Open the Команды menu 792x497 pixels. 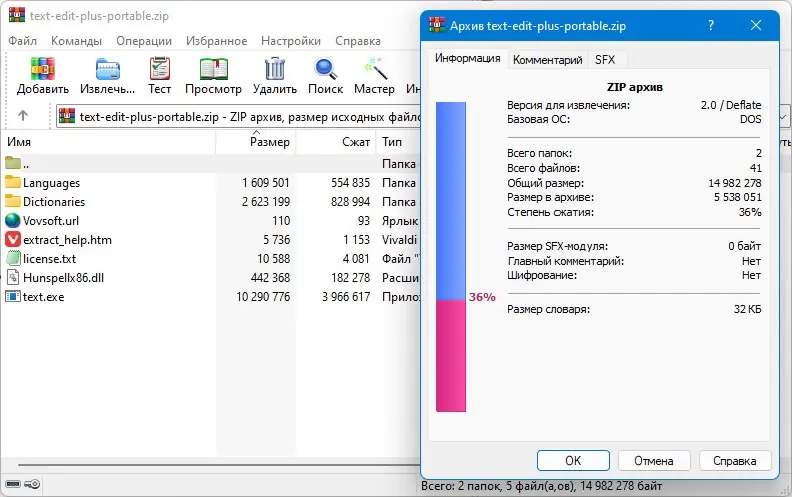click(x=76, y=41)
